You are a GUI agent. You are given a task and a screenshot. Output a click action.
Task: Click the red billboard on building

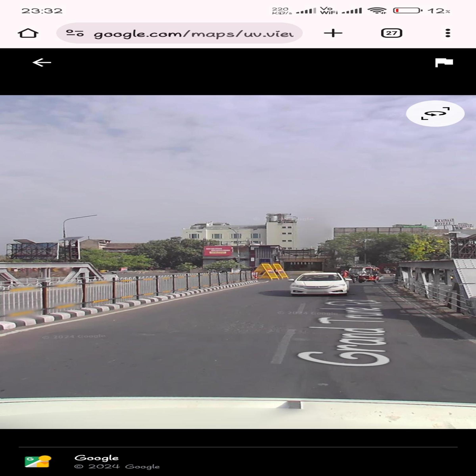click(x=218, y=251)
